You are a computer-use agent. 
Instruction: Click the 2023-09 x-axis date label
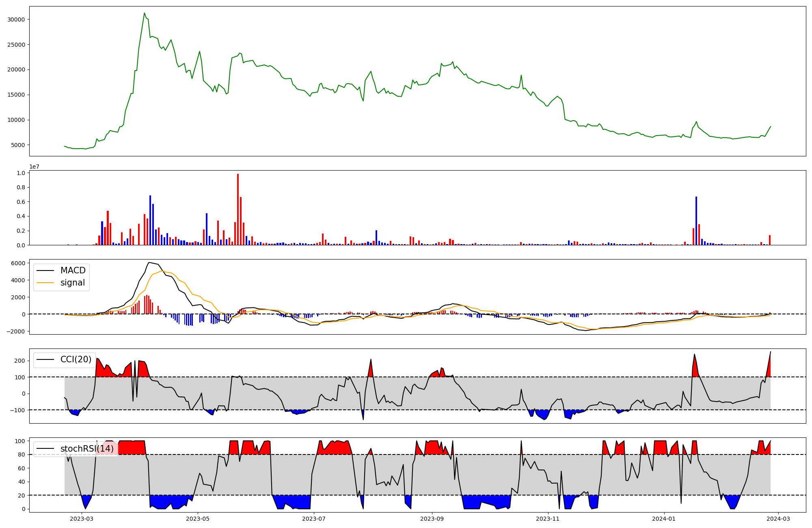432,519
